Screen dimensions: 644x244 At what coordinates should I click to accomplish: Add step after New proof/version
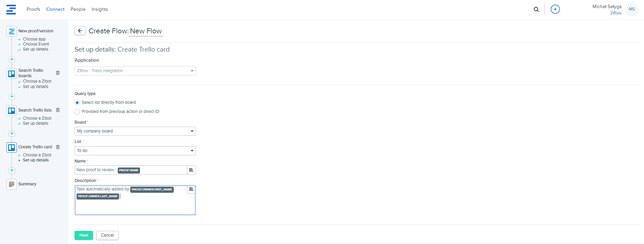pos(12,59)
